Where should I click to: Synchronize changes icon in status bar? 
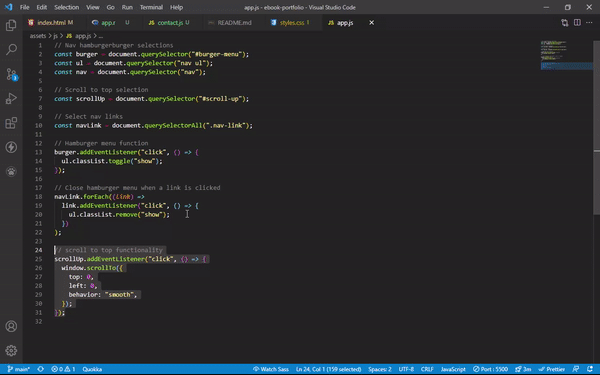click(x=41, y=369)
